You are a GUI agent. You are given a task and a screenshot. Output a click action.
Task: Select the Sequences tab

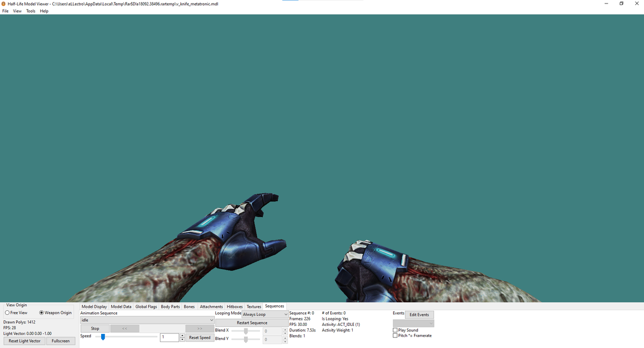point(275,306)
